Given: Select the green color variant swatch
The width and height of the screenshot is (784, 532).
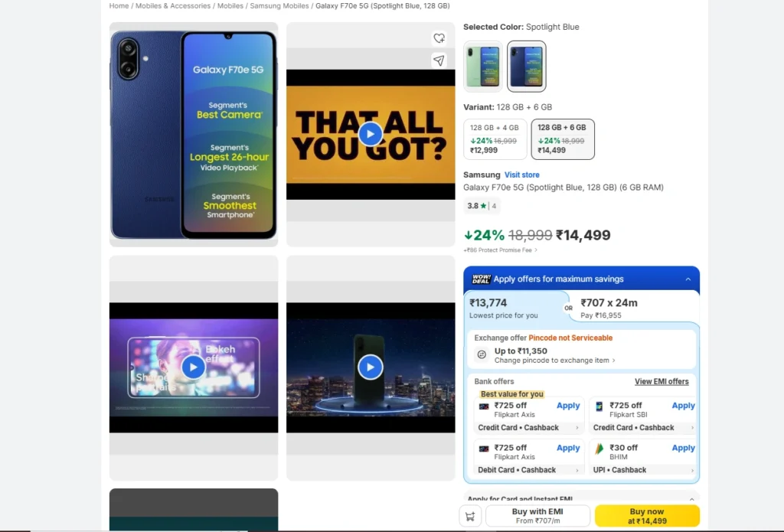Looking at the screenshot, I should [x=482, y=67].
